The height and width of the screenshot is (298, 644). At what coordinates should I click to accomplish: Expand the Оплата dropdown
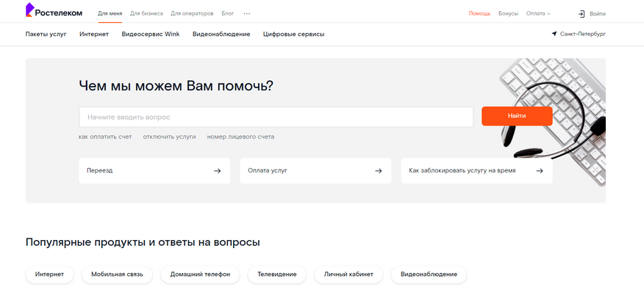click(x=538, y=13)
